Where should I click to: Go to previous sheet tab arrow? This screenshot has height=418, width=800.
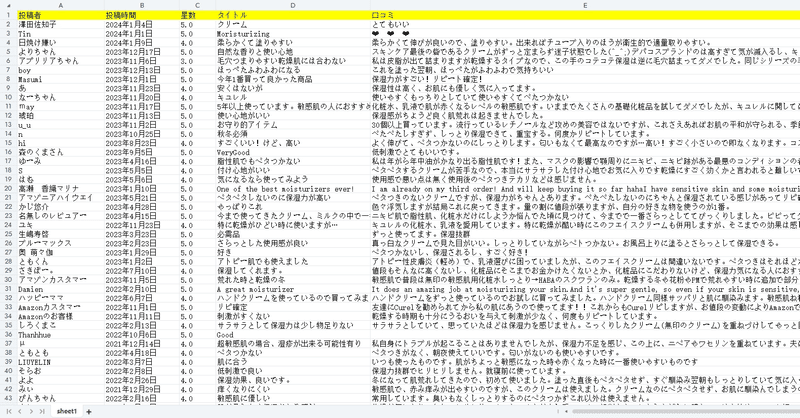click(x=20, y=411)
